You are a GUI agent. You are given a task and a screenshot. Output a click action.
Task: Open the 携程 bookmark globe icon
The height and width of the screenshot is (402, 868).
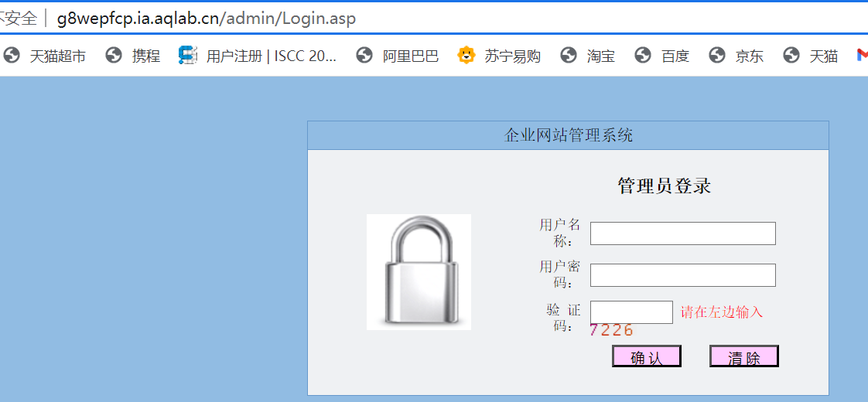click(x=114, y=56)
